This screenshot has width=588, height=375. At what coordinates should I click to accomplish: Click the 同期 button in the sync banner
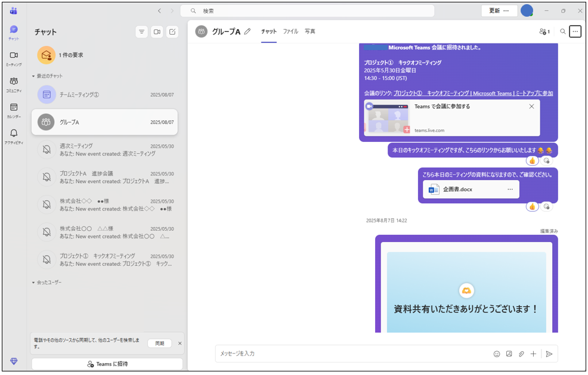pyautogui.click(x=159, y=343)
